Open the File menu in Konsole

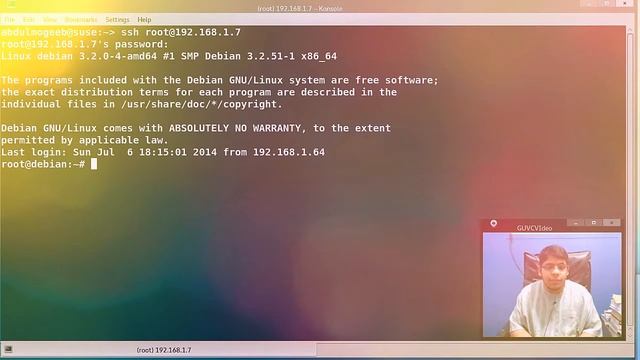[9, 20]
